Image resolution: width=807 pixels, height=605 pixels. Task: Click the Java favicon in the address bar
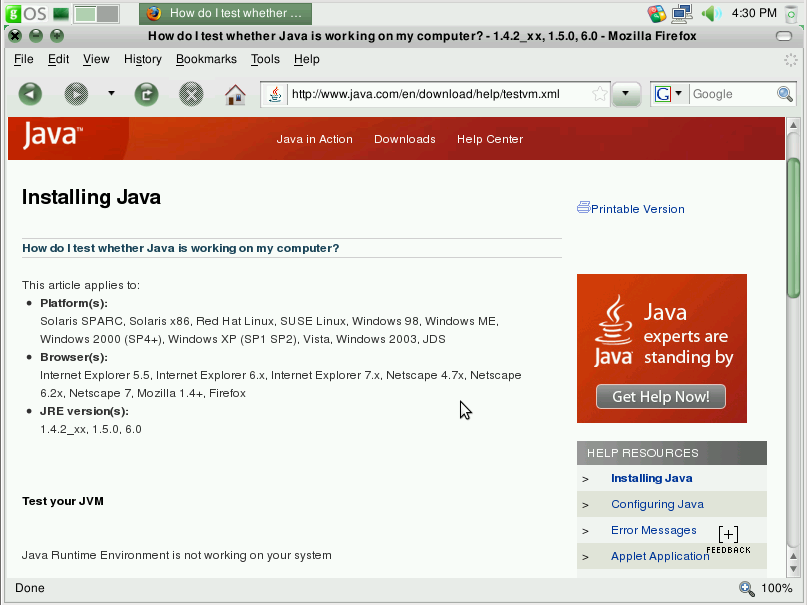point(275,94)
